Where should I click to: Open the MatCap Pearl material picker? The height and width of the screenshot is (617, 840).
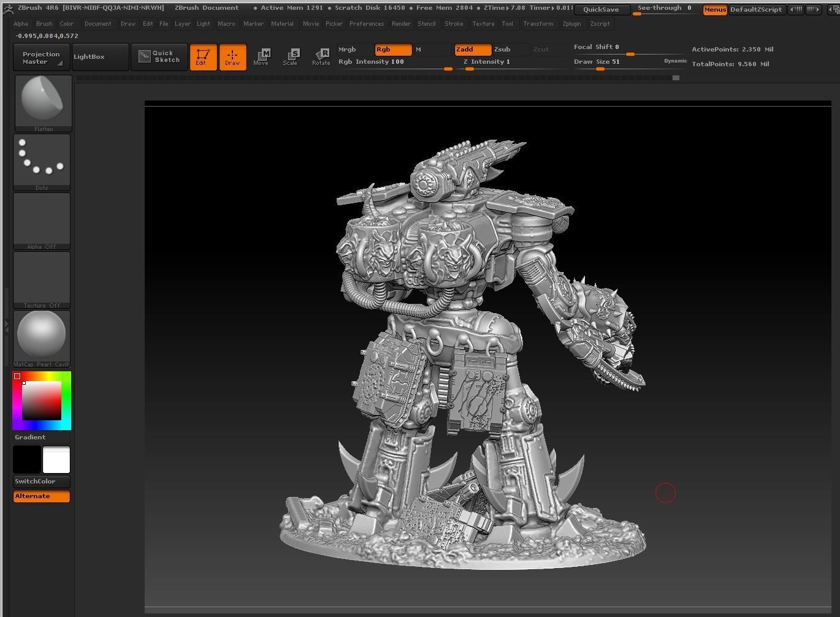(x=42, y=339)
